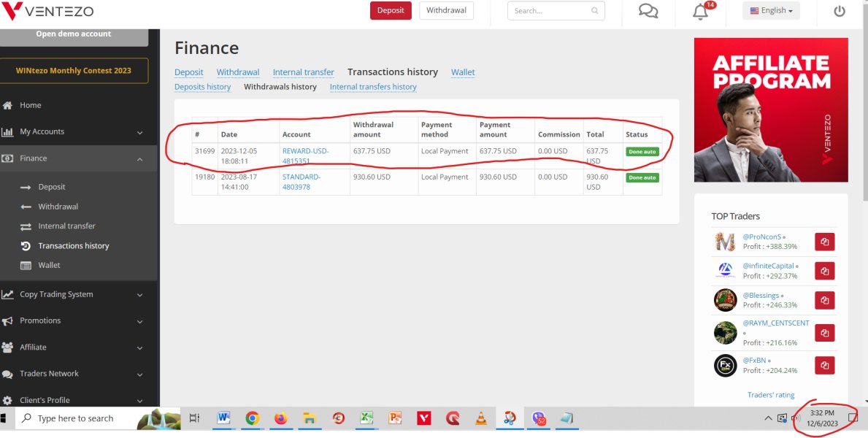Open Google Chrome from taskbar
Image resolution: width=868 pixels, height=438 pixels.
tap(252, 418)
